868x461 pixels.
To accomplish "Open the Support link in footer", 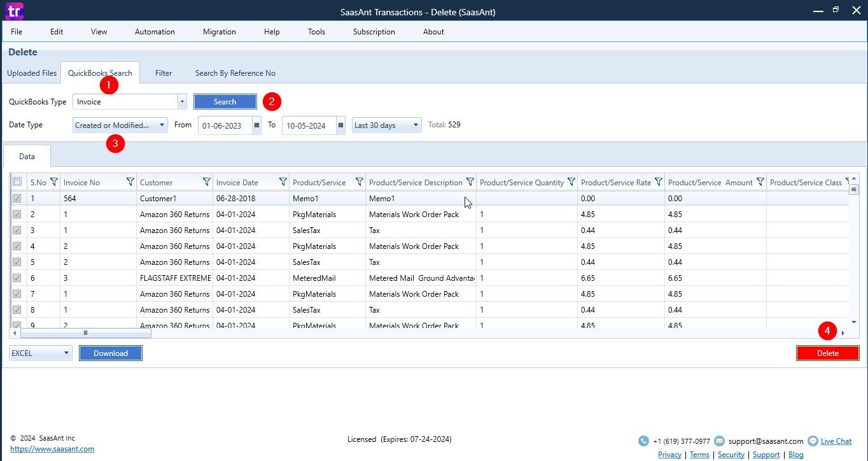I will pyautogui.click(x=766, y=454).
